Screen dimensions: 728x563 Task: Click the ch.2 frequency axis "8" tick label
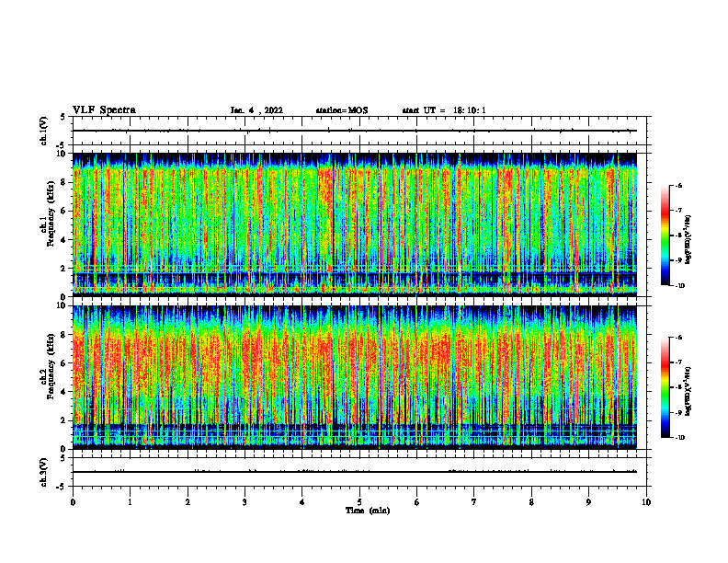[63, 335]
